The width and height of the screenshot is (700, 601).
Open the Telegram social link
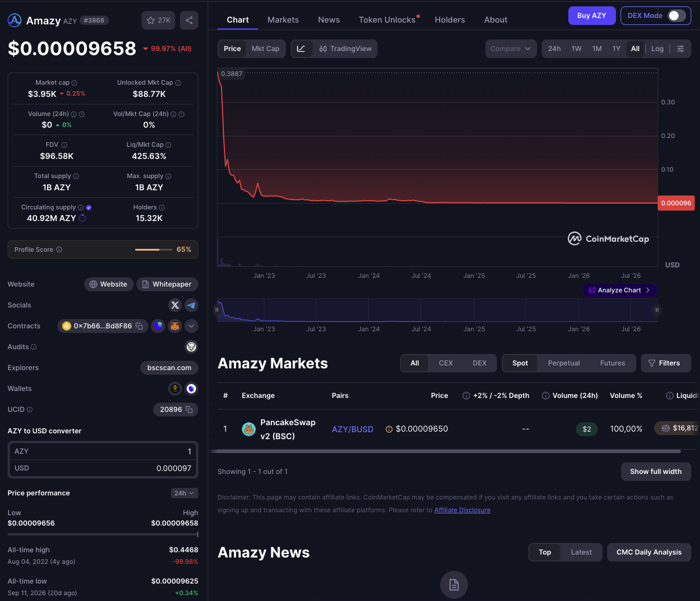tap(191, 305)
